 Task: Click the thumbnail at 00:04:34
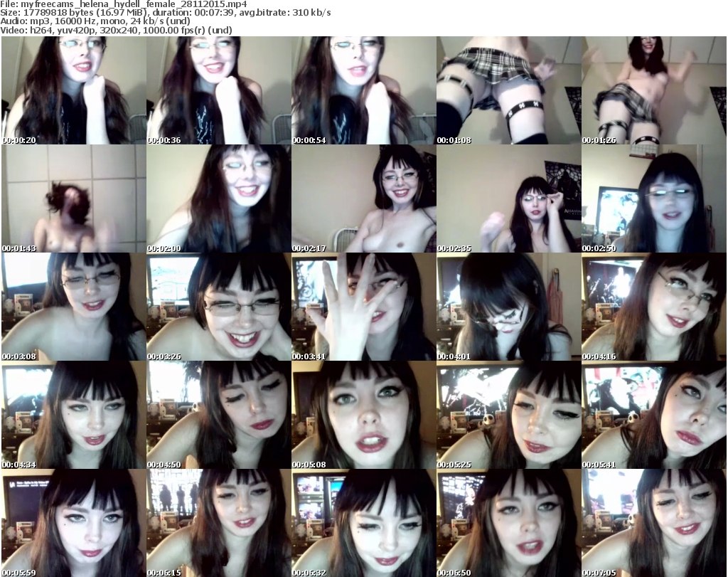(x=74, y=415)
